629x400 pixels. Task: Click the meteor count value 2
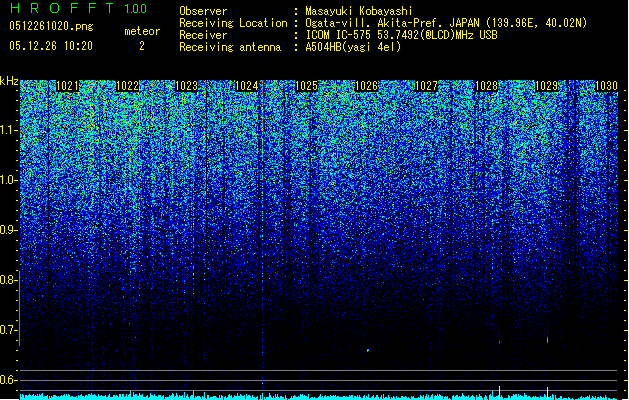tap(142, 46)
